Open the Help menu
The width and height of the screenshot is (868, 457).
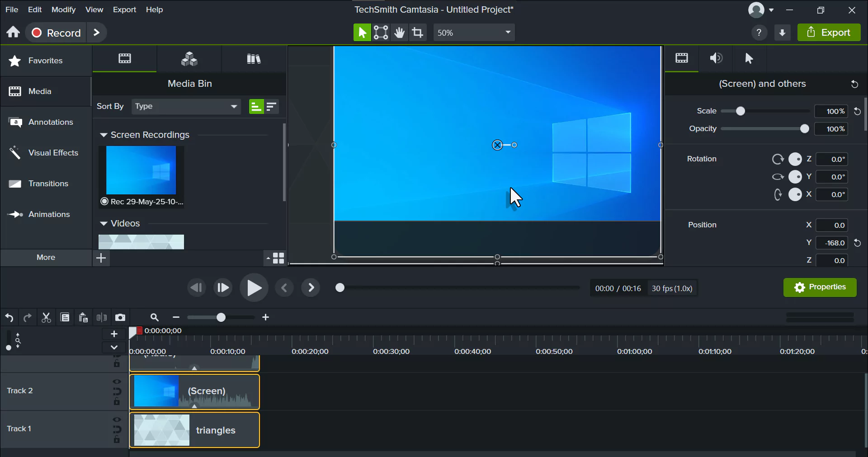pos(154,9)
